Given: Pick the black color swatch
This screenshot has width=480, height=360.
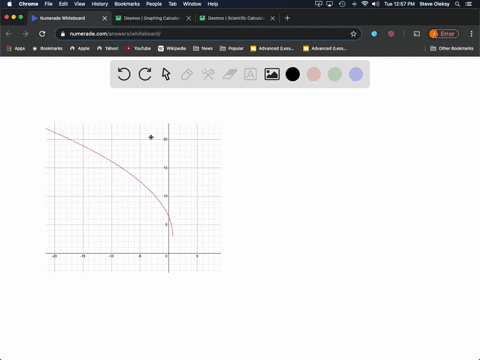Looking at the screenshot, I should point(293,74).
